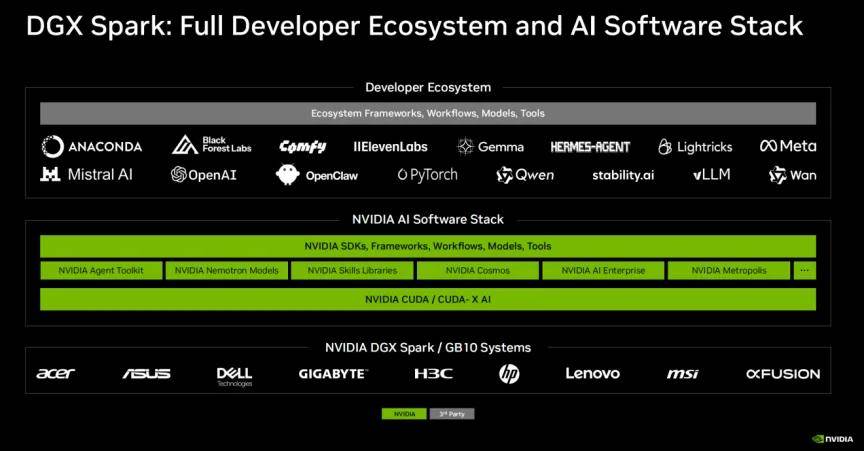This screenshot has width=864, height=451.
Task: Click the Developer Ecosystem heading
Action: coord(428,87)
